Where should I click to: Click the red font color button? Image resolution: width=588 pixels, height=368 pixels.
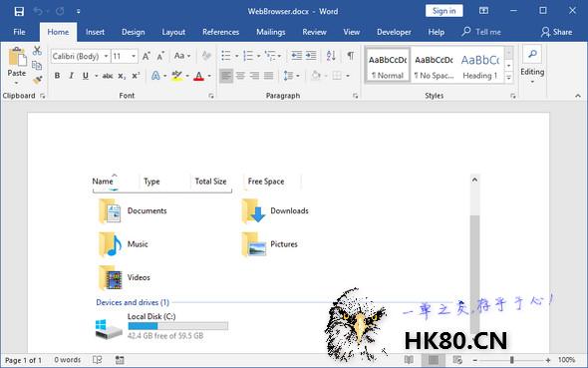pyautogui.click(x=198, y=76)
